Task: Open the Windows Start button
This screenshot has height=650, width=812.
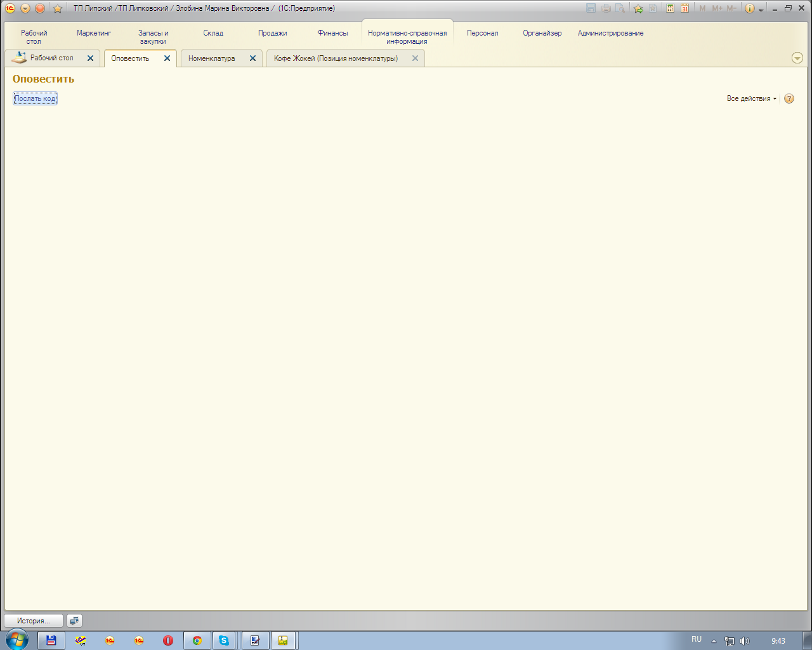Action: pyautogui.click(x=16, y=640)
